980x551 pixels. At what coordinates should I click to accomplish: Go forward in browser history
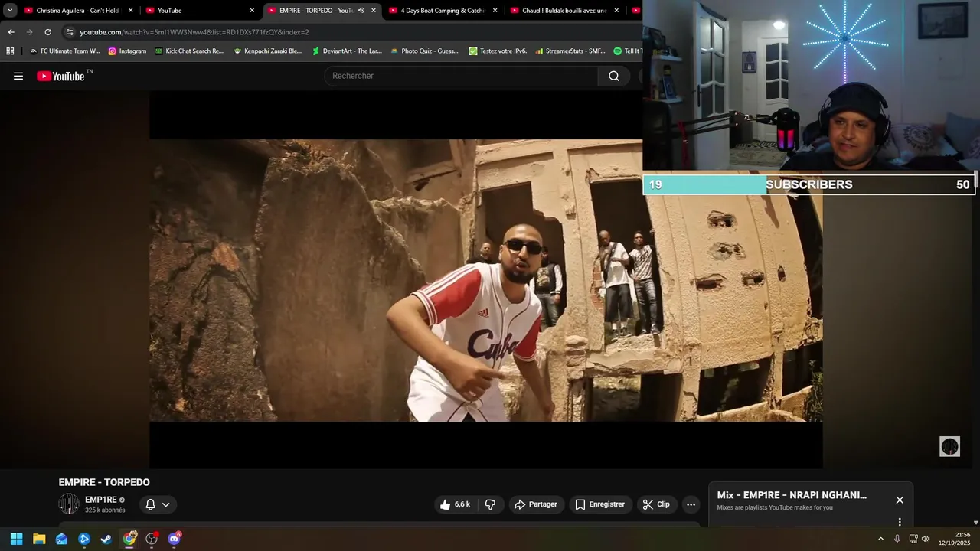tap(29, 32)
